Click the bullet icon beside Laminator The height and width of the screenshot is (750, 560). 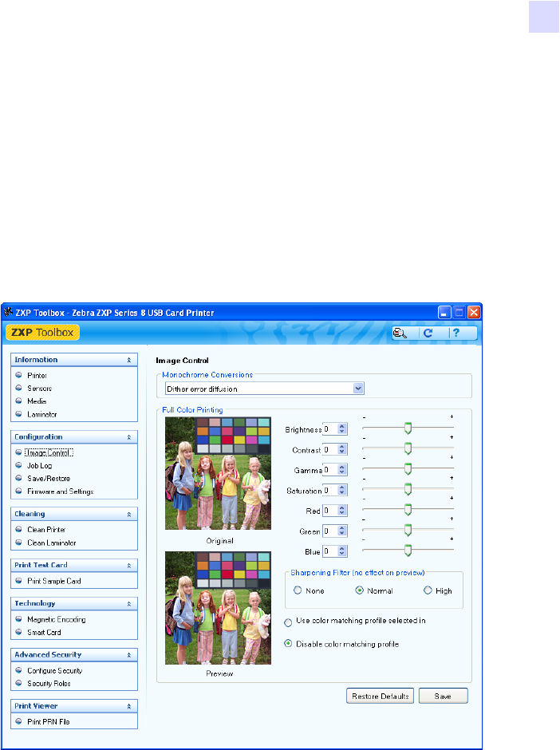point(18,414)
